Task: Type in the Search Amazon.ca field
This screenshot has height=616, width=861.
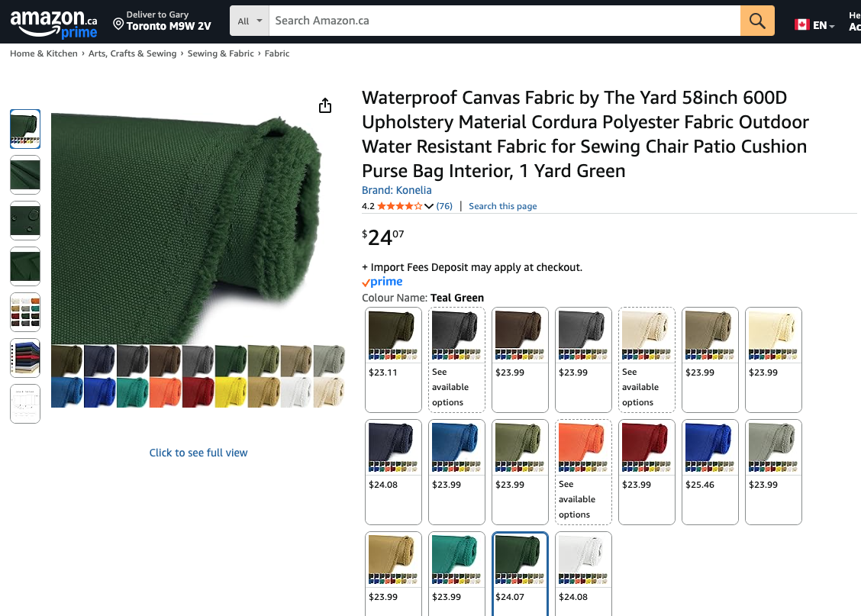Action: [x=504, y=21]
